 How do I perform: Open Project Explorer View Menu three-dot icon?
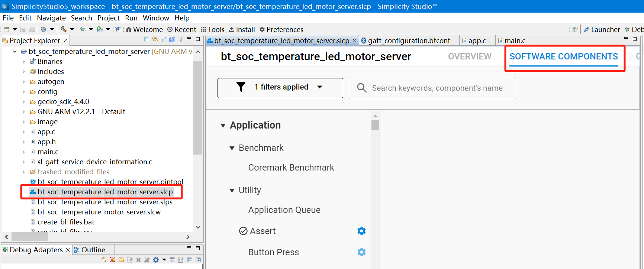pyautogui.click(x=181, y=40)
